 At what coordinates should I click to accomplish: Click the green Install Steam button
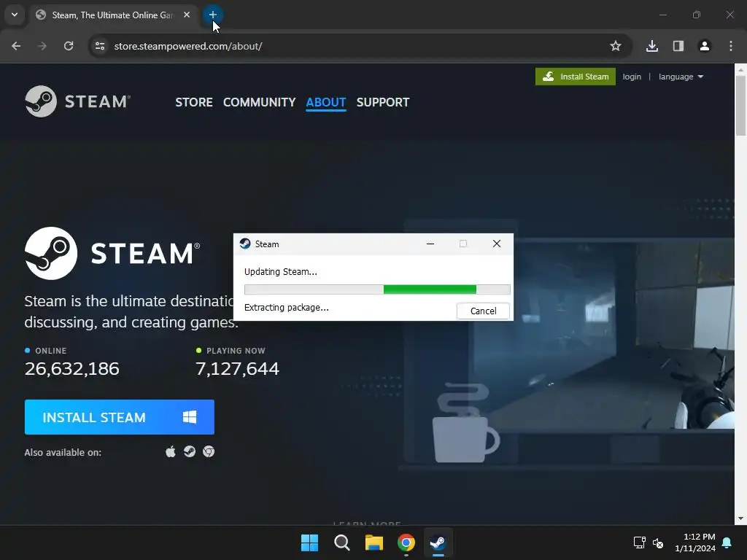point(576,77)
